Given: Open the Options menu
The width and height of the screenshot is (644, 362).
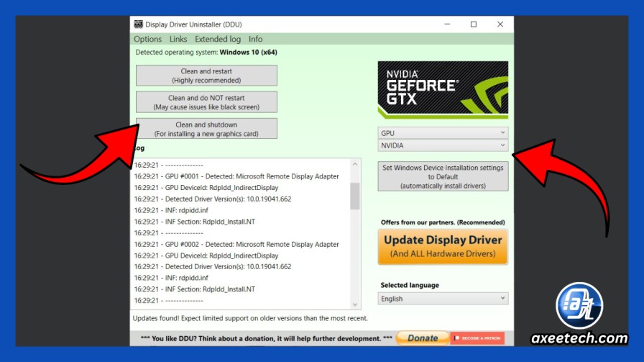Looking at the screenshot, I should click(147, 39).
